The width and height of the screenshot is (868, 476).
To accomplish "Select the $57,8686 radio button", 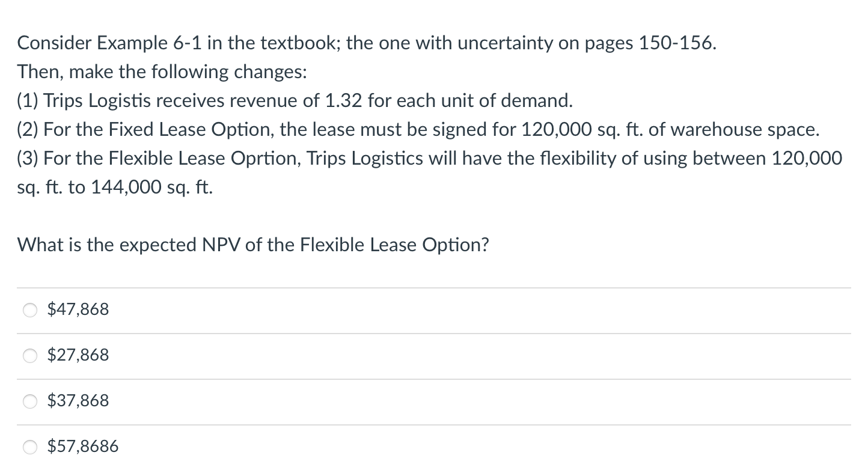I will (29, 447).
